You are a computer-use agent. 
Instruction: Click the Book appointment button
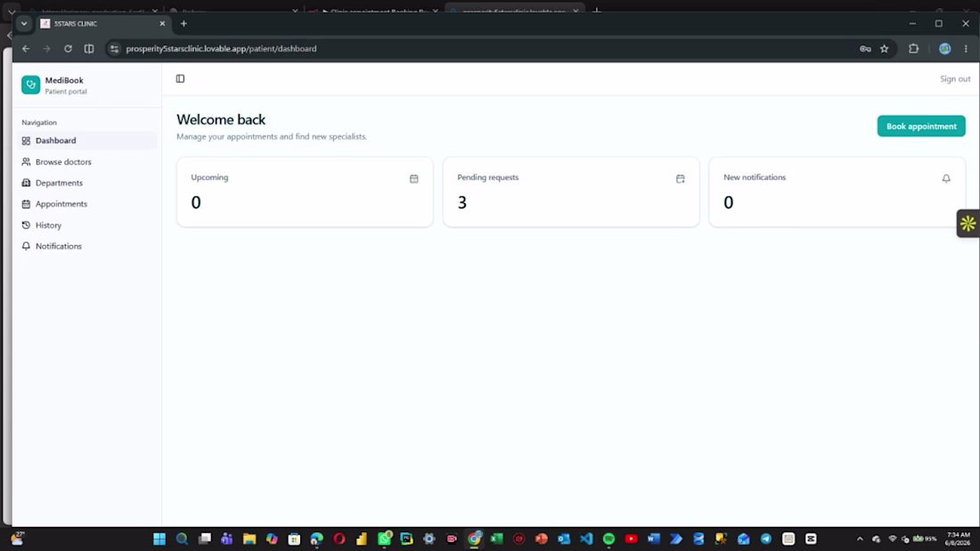[x=920, y=126]
